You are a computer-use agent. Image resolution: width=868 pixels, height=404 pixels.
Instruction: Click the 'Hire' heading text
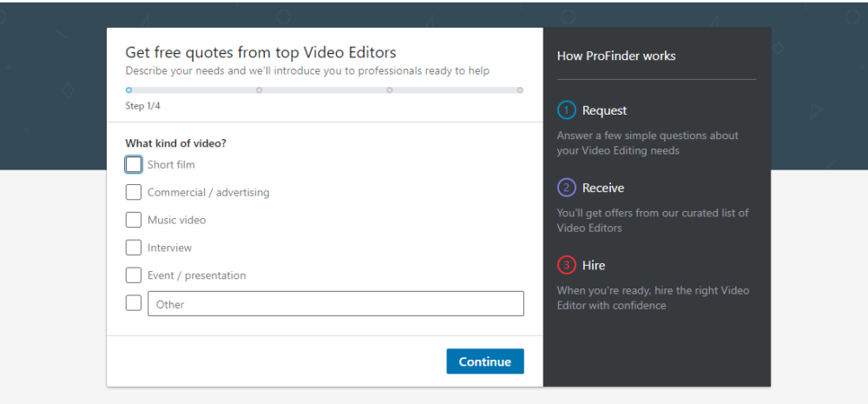pos(594,266)
